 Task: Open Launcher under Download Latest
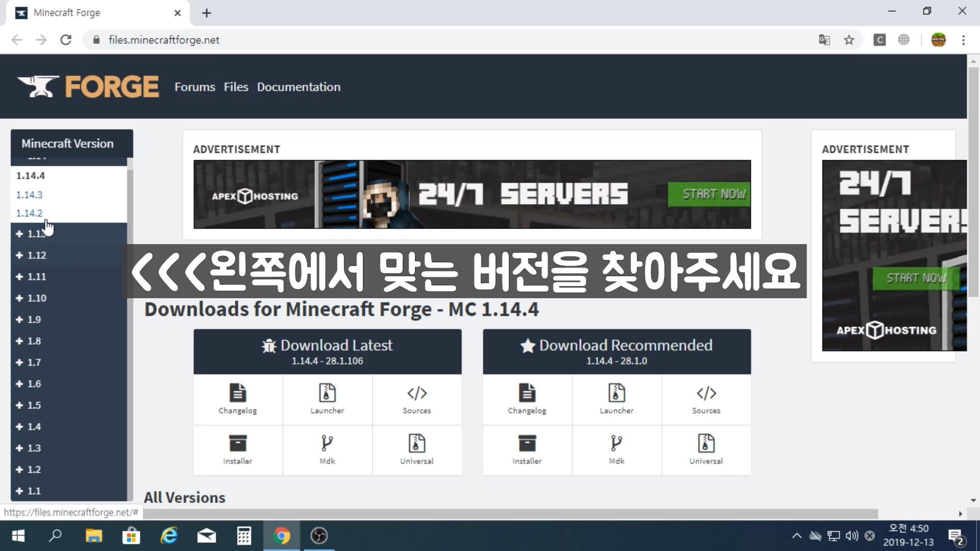[327, 399]
